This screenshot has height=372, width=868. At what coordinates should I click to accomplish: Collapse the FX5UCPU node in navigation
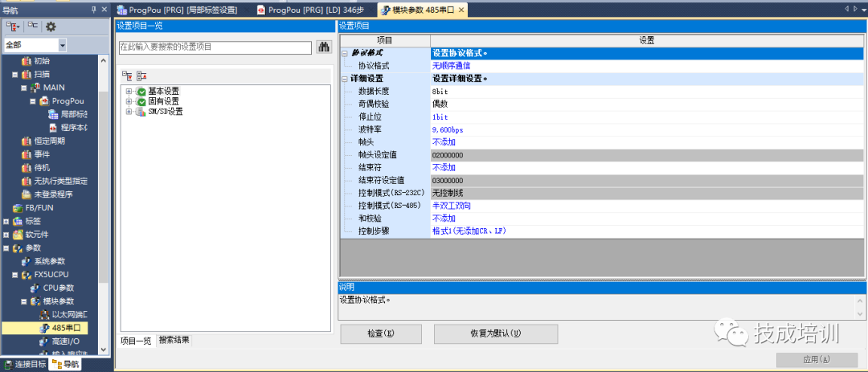(x=15, y=275)
